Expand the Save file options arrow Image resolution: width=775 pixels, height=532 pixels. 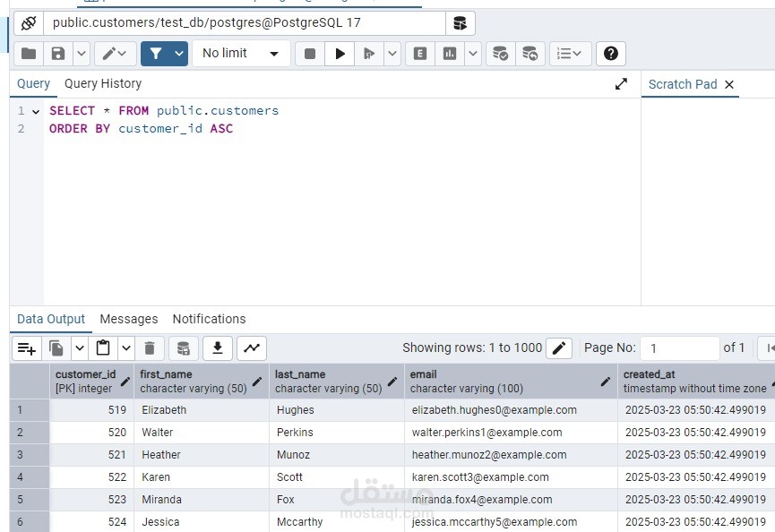click(82, 54)
